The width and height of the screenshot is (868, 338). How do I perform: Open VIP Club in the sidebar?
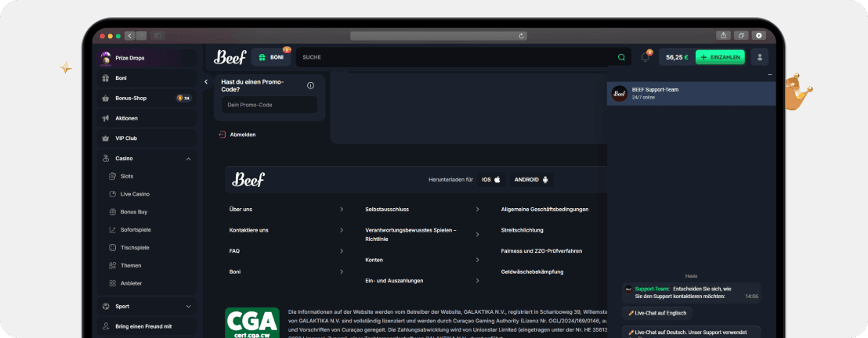click(147, 138)
